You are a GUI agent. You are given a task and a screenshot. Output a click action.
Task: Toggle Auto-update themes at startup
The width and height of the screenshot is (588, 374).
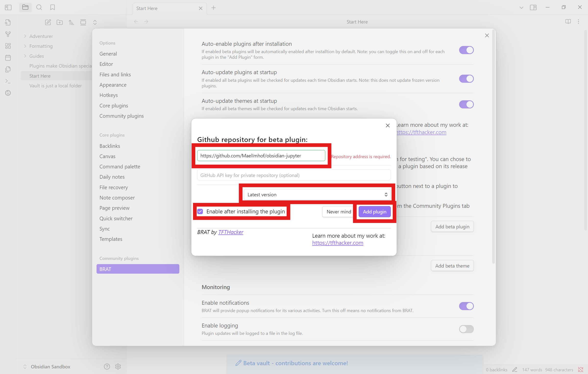pos(466,105)
